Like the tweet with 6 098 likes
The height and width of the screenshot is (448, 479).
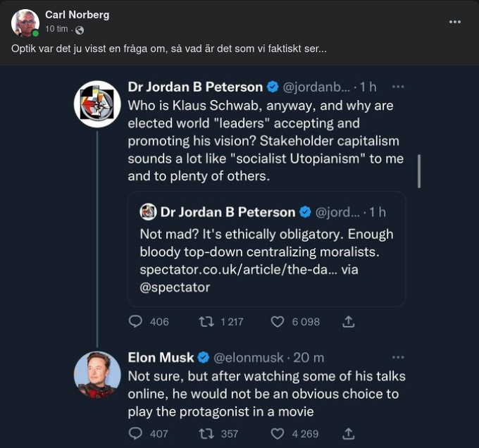click(x=278, y=321)
